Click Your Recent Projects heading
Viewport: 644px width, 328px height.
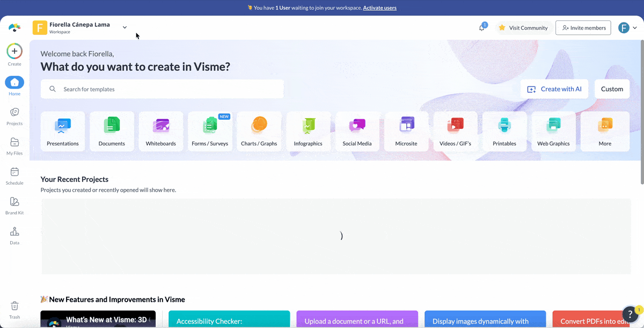pyautogui.click(x=75, y=179)
